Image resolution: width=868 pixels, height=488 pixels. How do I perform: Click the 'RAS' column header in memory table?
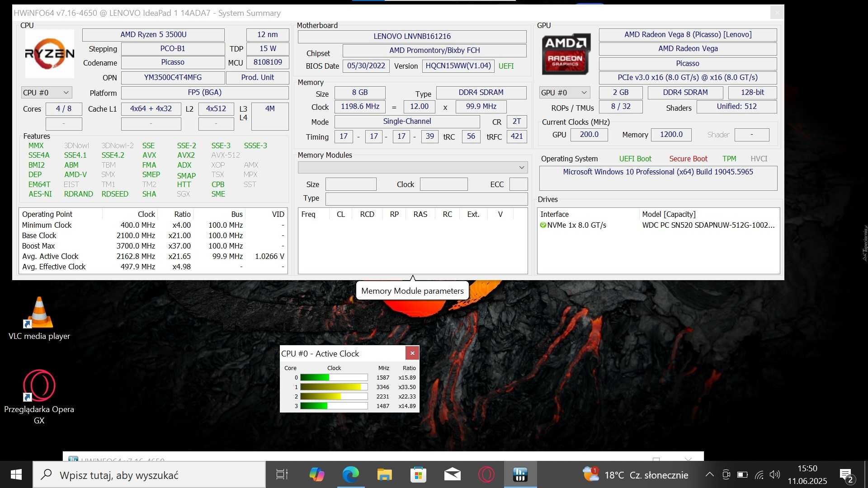(420, 215)
